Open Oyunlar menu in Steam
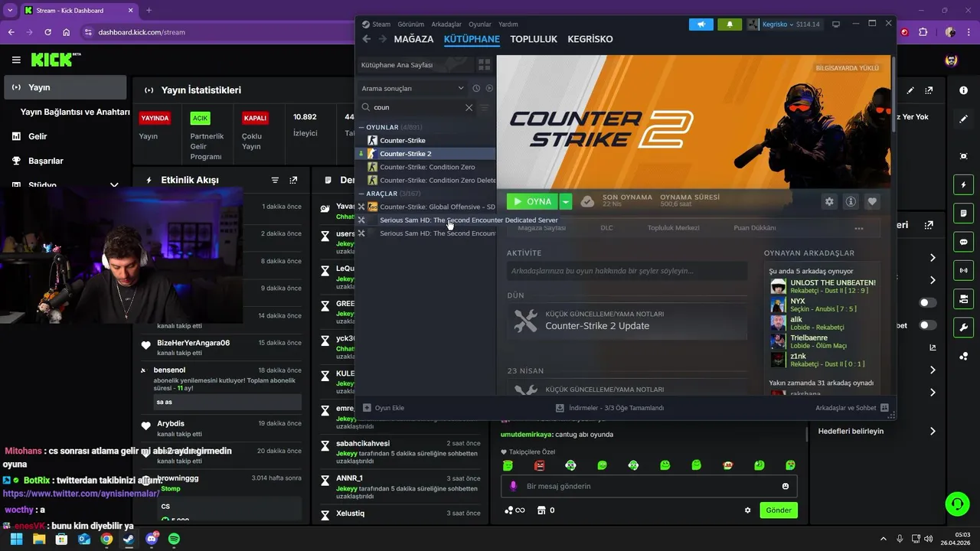 pyautogui.click(x=480, y=24)
